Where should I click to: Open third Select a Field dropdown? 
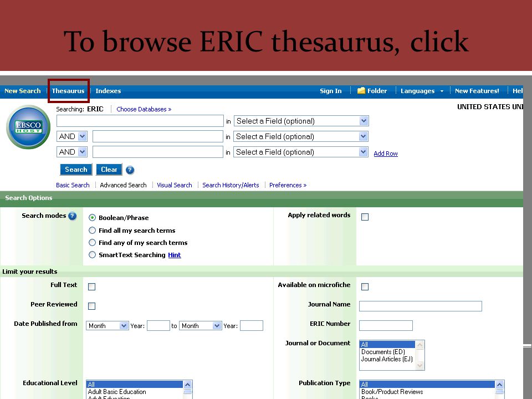301,152
